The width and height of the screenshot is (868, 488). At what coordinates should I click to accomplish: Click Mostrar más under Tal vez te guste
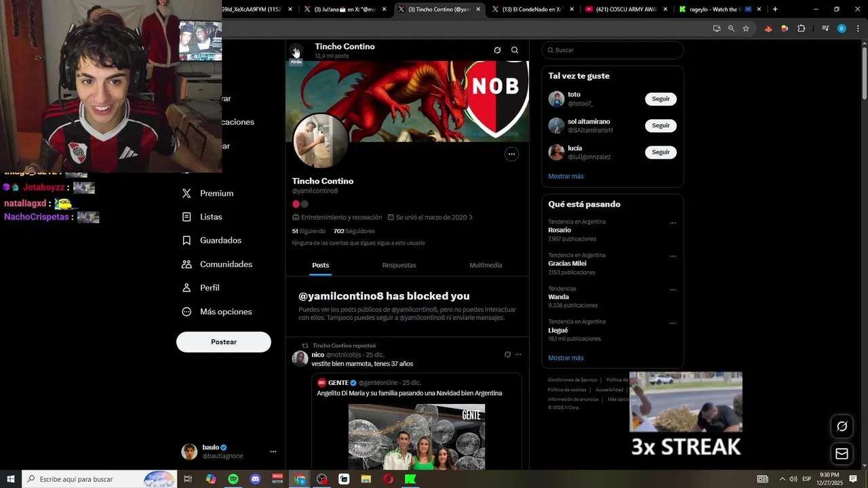[x=566, y=176]
